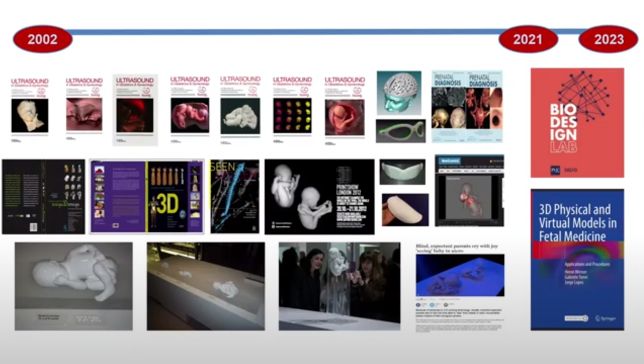Click the black book cover with green text
Screen dimensions: 644x364
pos(44,196)
